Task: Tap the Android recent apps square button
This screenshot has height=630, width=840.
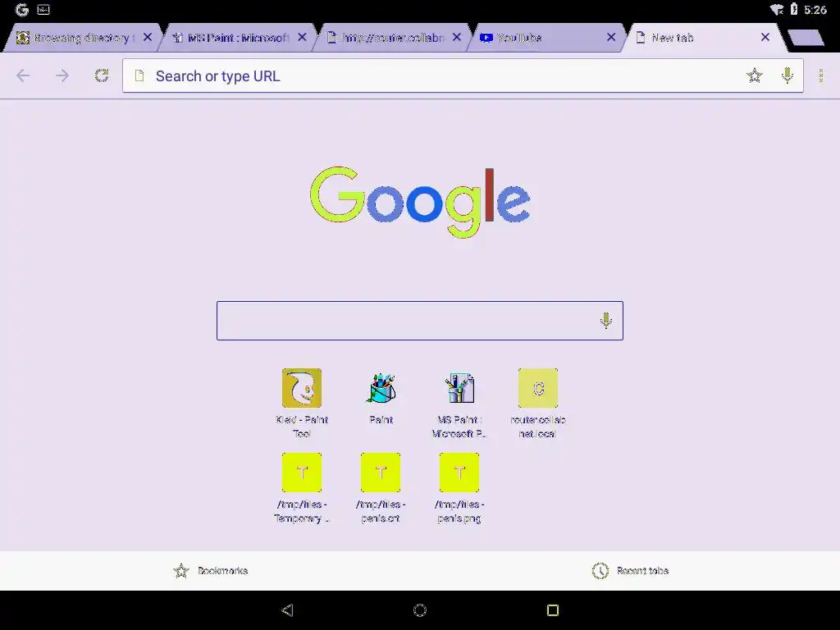Action: (553, 610)
